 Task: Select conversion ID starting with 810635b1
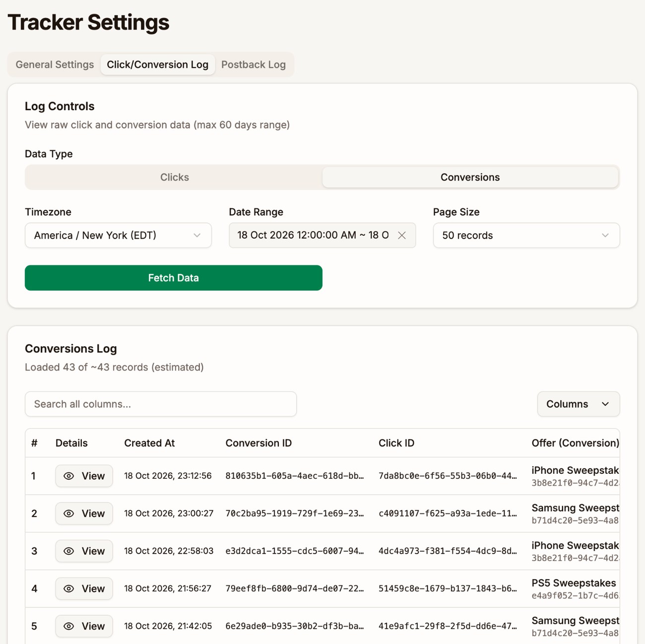click(x=295, y=476)
